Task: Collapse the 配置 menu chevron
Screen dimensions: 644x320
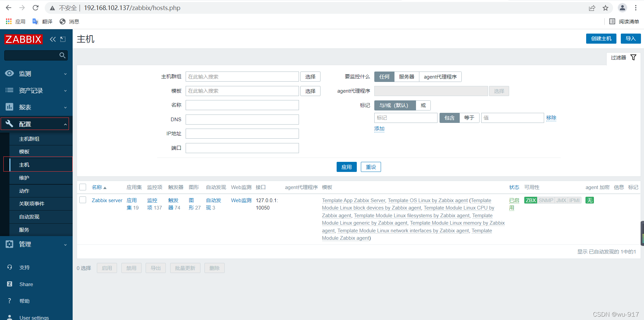Action: (65, 124)
